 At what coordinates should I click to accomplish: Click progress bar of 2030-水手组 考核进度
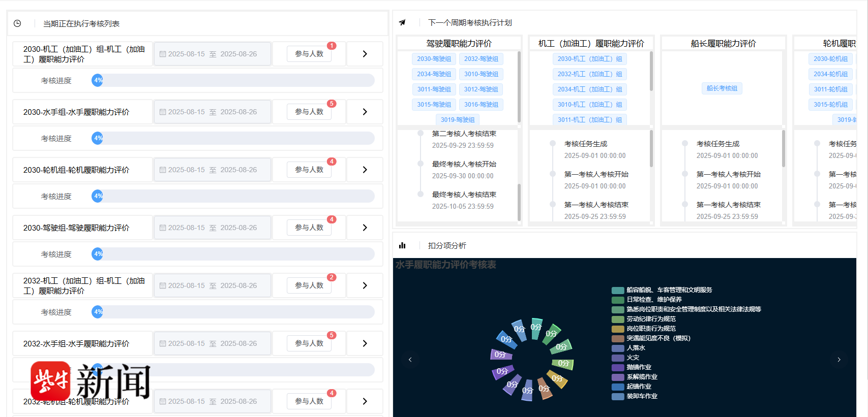point(233,138)
